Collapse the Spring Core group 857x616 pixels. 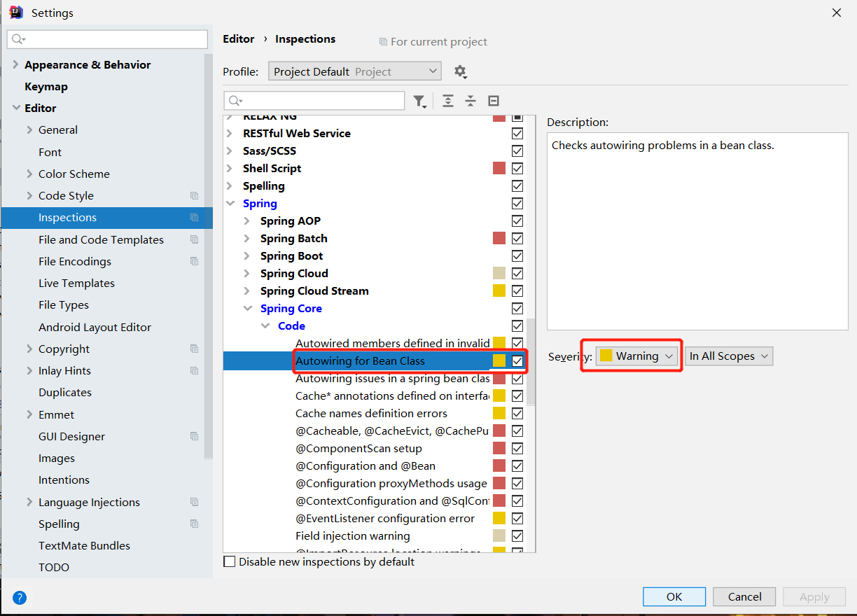247,308
